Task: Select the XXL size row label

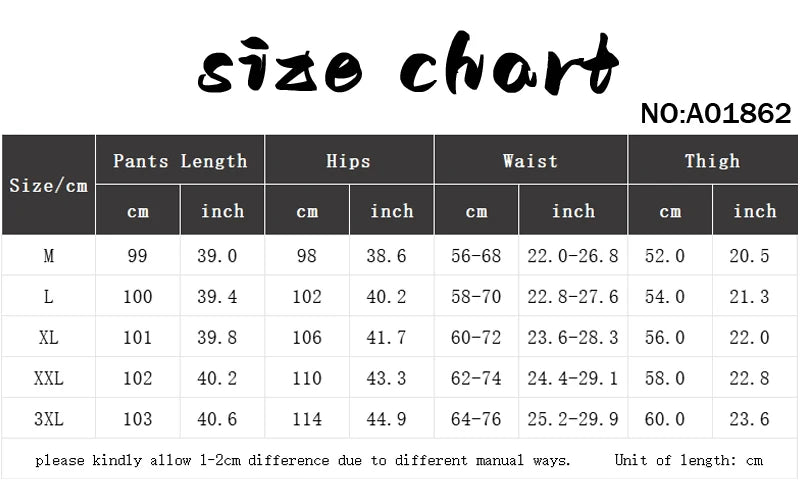Action: pyautogui.click(x=48, y=379)
